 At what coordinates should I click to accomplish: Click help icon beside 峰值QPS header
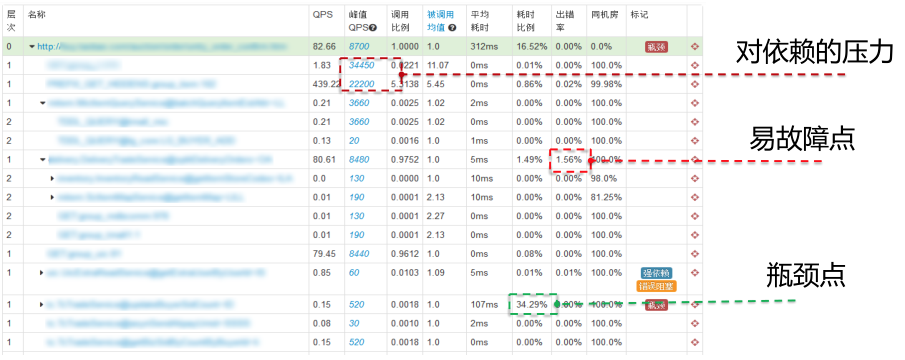pyautogui.click(x=373, y=28)
